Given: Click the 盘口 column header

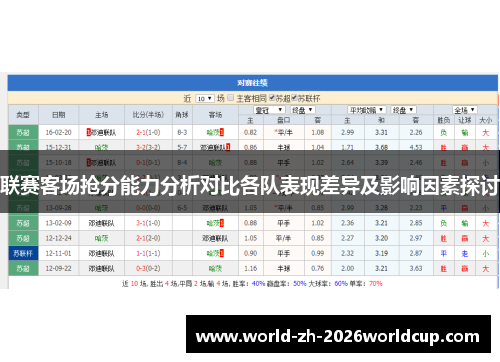Looking at the screenshot, I should 284,120.
